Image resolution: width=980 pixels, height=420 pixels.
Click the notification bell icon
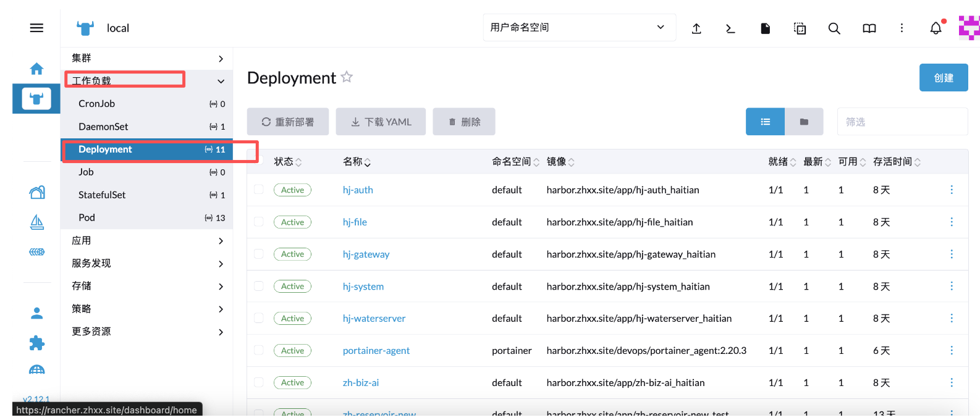pos(936,28)
